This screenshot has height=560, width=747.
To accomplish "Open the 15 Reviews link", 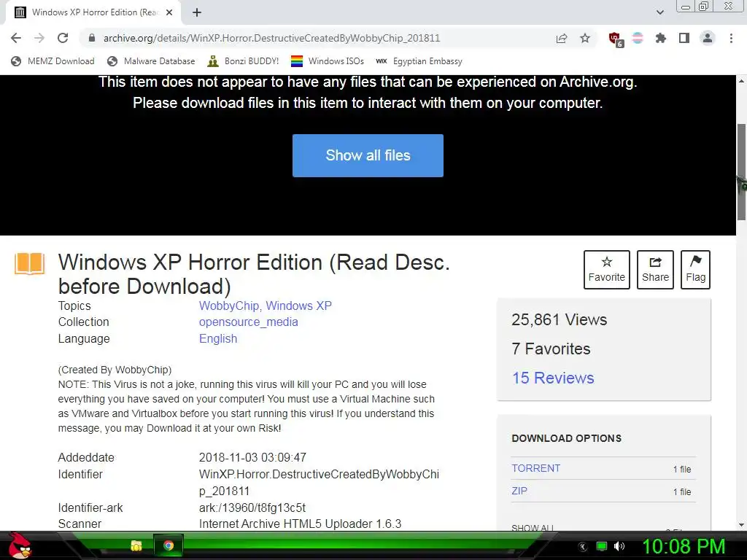I will click(553, 378).
